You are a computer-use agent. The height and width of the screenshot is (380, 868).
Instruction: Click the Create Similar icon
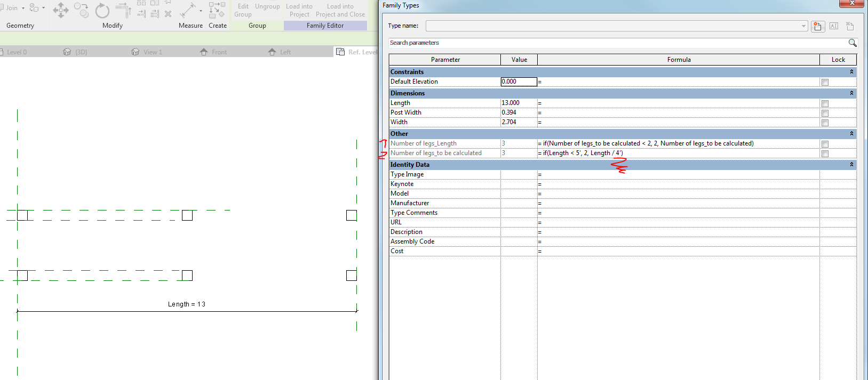[x=217, y=10]
